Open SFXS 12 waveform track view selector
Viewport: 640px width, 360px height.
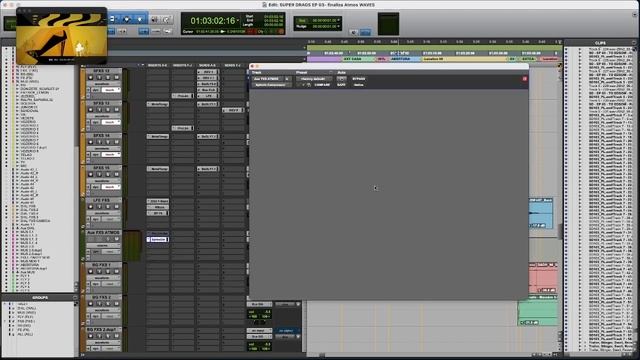pos(102,84)
